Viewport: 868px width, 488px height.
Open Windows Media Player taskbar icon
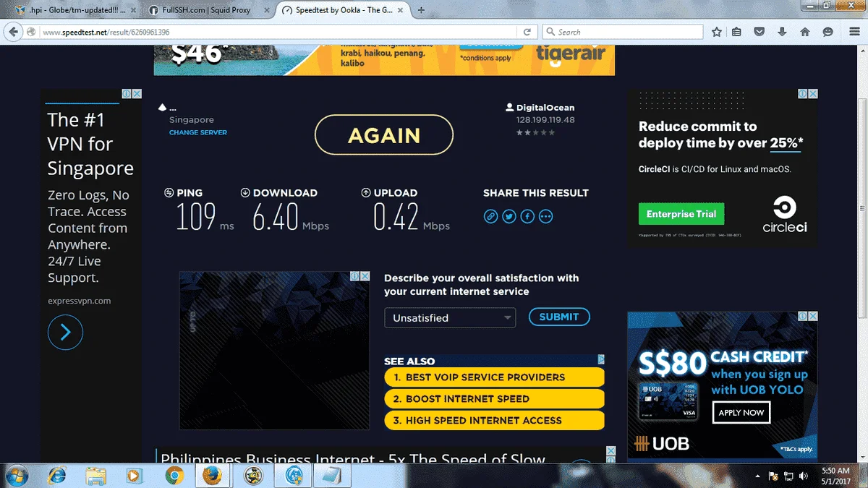pos(134,475)
